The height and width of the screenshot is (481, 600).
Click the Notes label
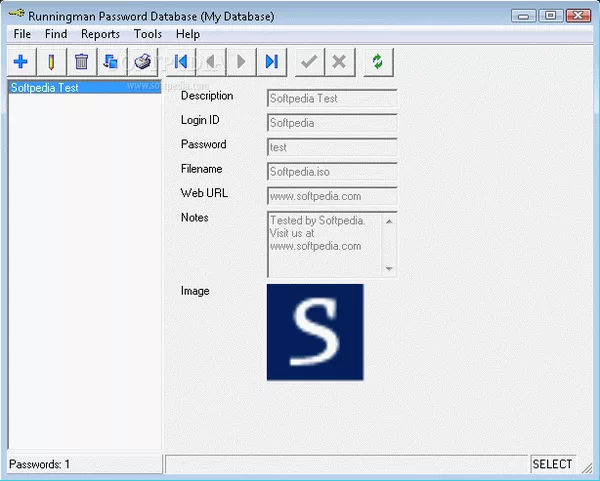click(194, 217)
